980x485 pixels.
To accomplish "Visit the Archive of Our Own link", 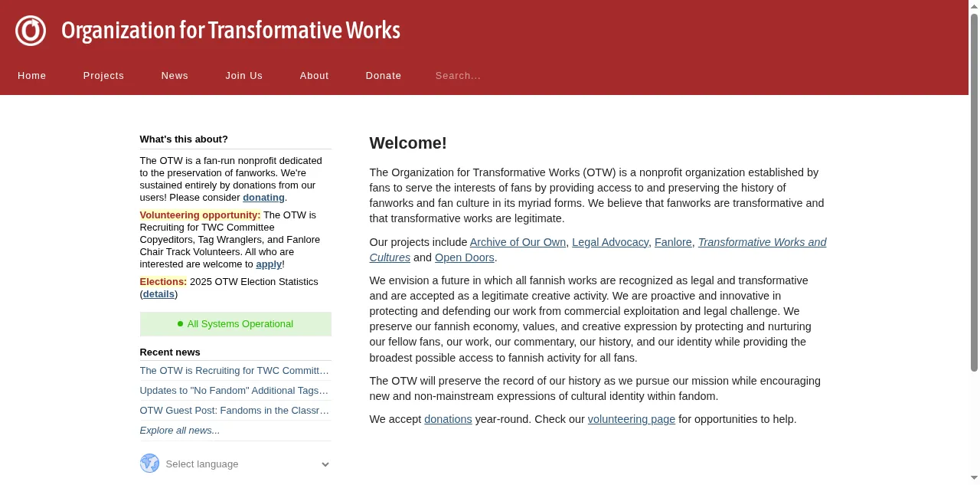I will [518, 242].
